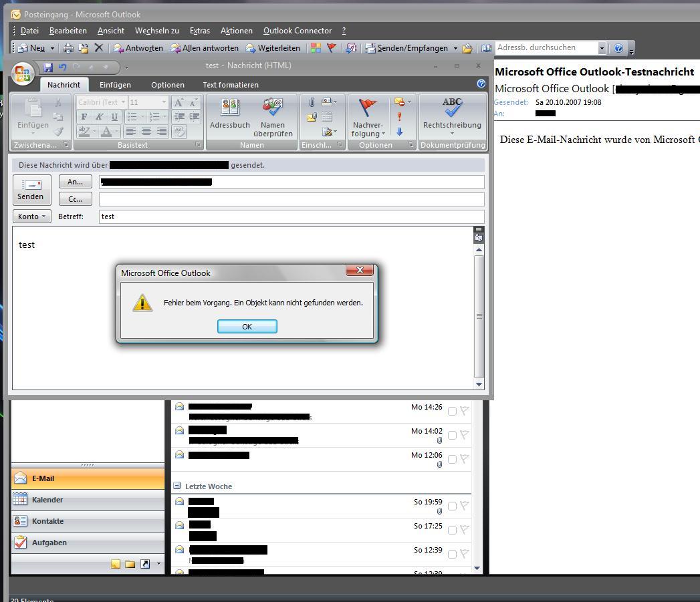700x602 pixels.
Task: Open the dropdown arrow next to Neu
Action: pyautogui.click(x=52, y=48)
